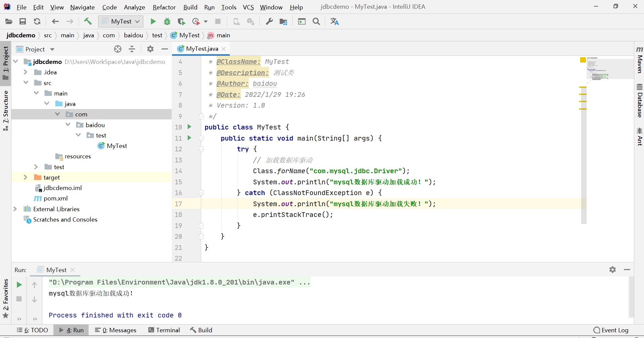The image size is (644, 338).
Task: Click the yellow inspection indicator square
Action: click(x=583, y=60)
